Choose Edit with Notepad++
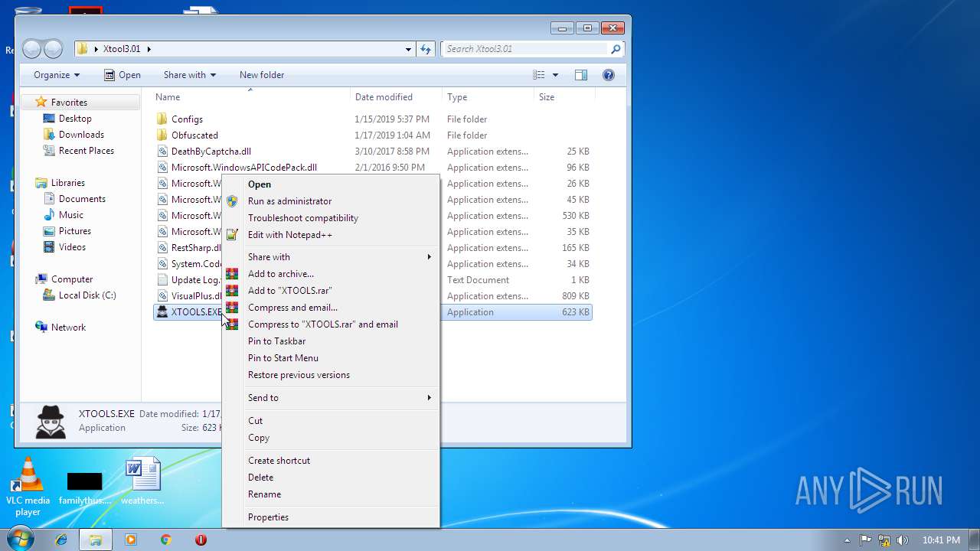 [332, 235]
